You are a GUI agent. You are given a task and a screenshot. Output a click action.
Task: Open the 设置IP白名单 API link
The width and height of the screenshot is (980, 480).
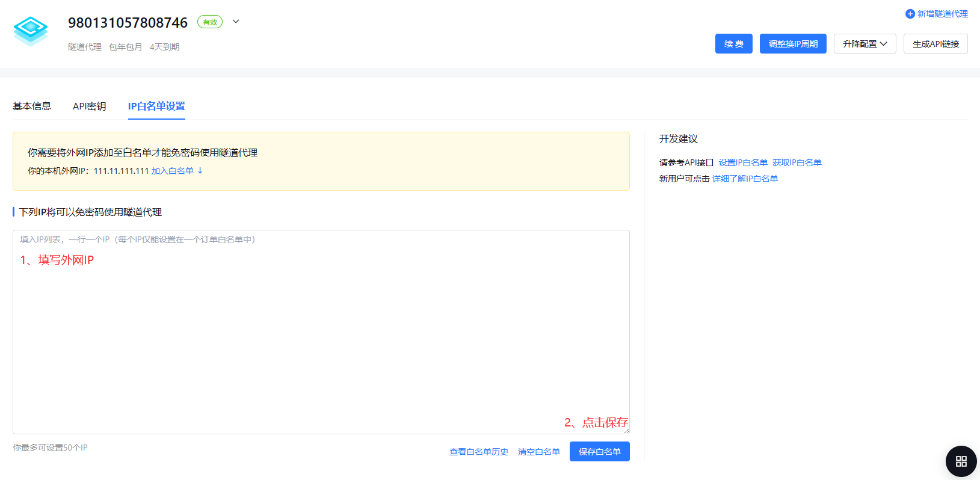[x=742, y=162]
